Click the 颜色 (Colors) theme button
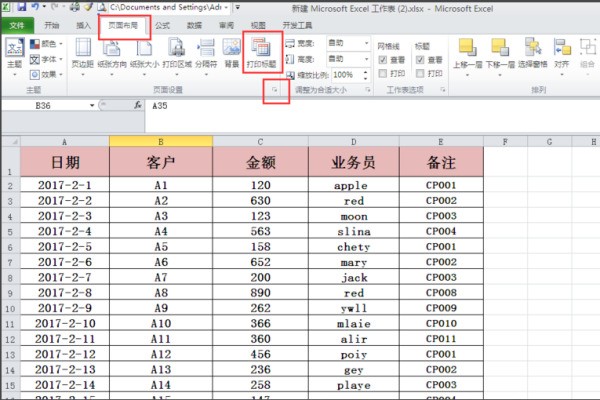The height and width of the screenshot is (400, 600). [48, 44]
